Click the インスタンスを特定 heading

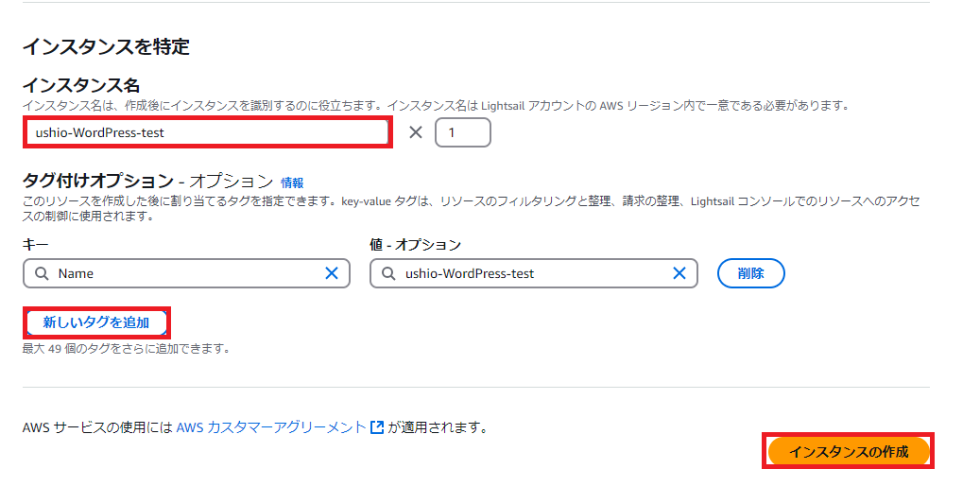(106, 47)
